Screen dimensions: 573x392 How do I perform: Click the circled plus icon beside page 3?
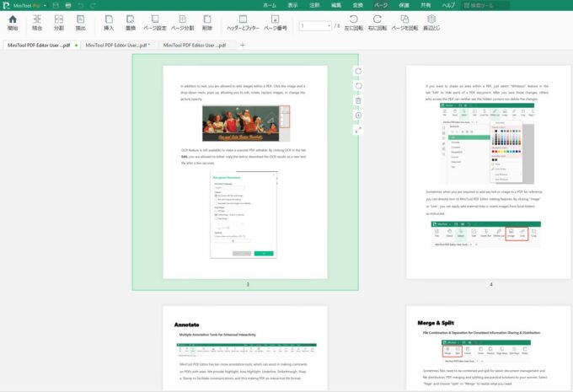(358, 115)
